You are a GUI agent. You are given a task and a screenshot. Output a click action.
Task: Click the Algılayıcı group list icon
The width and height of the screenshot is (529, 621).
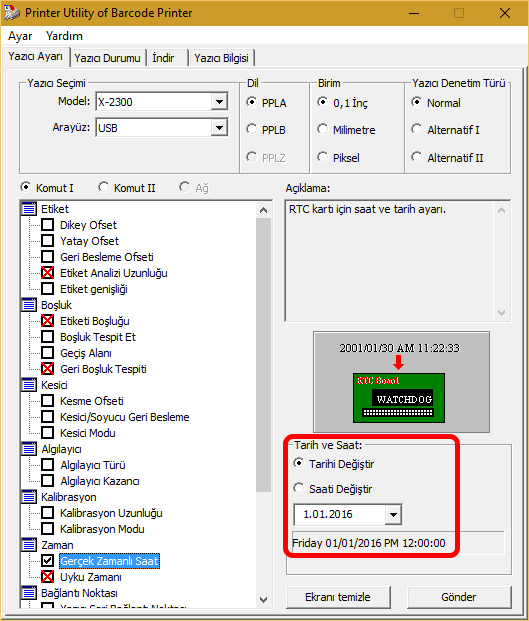tap(29, 449)
